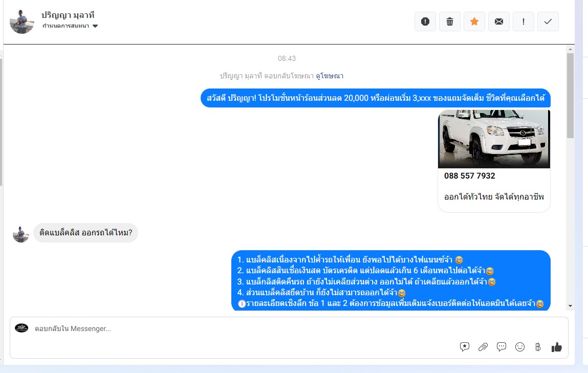Open ปริญญา มุลาที profile picture in header

22,21
